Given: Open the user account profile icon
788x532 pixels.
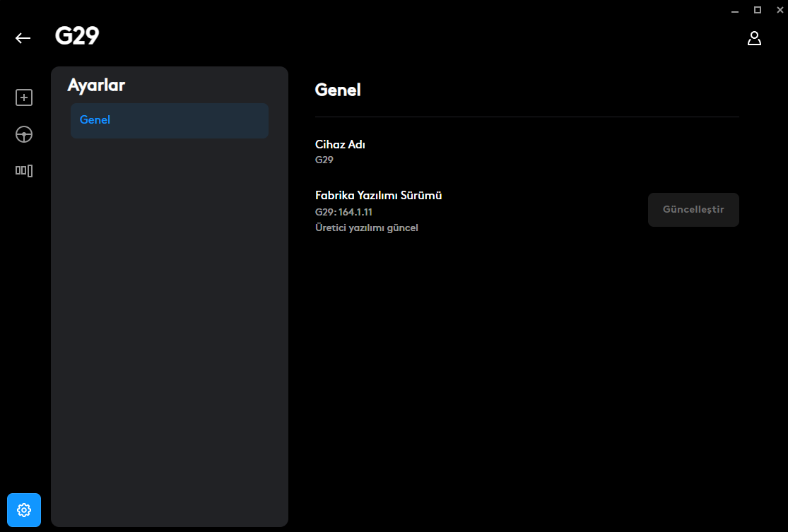Looking at the screenshot, I should point(754,38).
